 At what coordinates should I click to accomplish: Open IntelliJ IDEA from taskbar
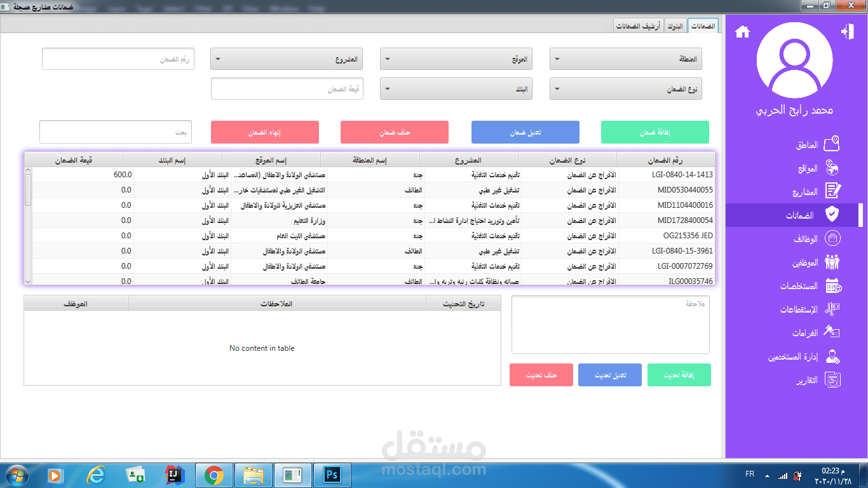(x=173, y=475)
